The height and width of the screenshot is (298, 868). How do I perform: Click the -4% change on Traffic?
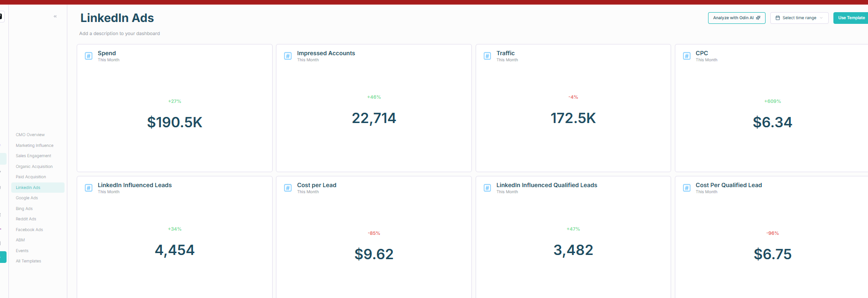[573, 97]
